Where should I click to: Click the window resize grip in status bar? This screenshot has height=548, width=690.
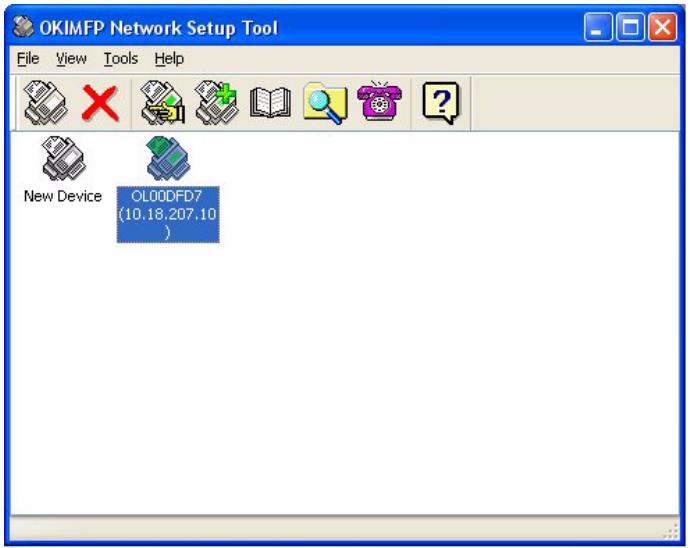(x=671, y=531)
